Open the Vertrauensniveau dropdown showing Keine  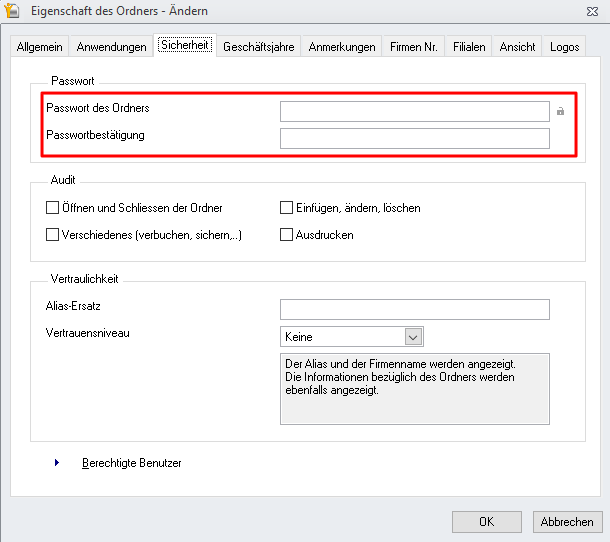[x=352, y=337]
